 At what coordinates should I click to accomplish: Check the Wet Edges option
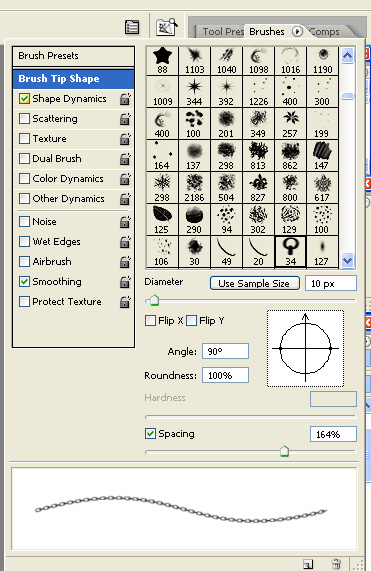pos(24,242)
